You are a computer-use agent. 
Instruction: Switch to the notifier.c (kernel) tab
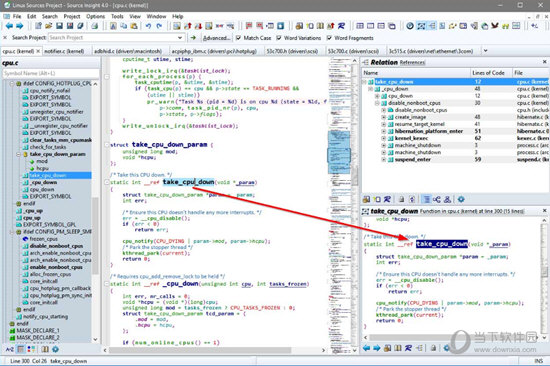(64, 51)
